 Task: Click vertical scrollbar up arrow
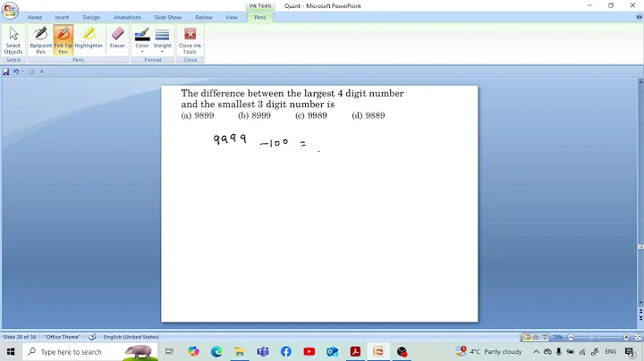(x=640, y=82)
